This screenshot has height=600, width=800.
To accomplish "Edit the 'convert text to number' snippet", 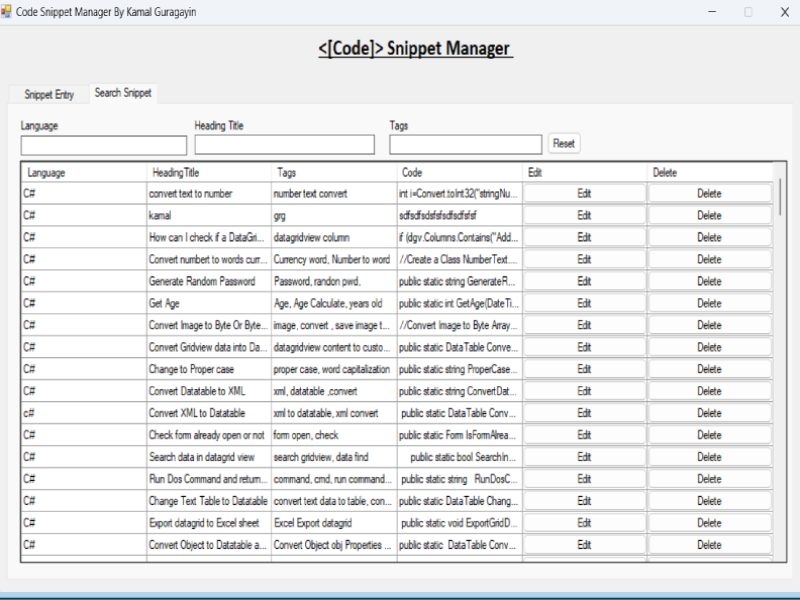I will tap(584, 193).
